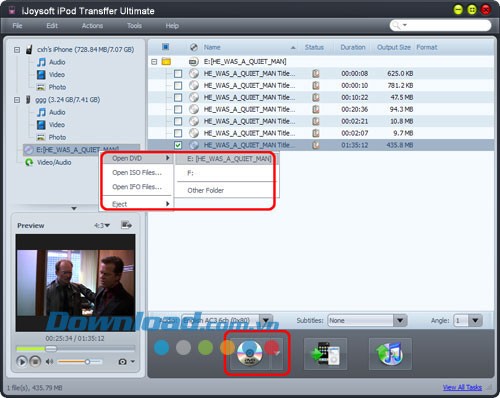Image resolution: width=500 pixels, height=398 pixels.
Task: Choose Open ISO Files... in context menu
Action: coord(137,173)
